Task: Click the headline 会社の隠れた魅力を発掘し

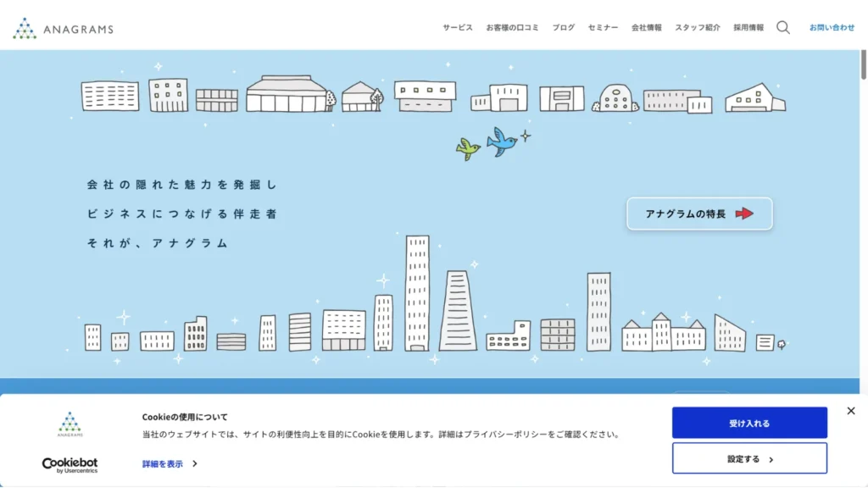Action: pyautogui.click(x=182, y=185)
